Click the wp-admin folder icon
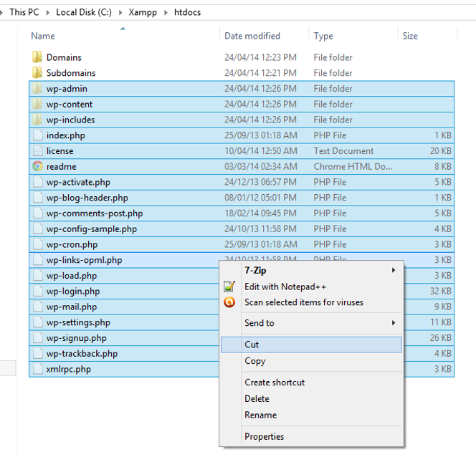 (37, 88)
